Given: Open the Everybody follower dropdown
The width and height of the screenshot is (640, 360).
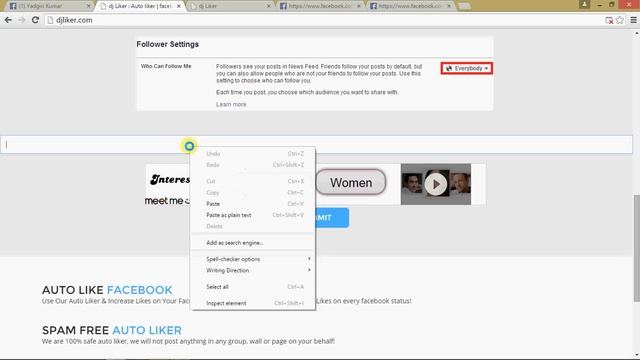Looking at the screenshot, I should click(467, 68).
